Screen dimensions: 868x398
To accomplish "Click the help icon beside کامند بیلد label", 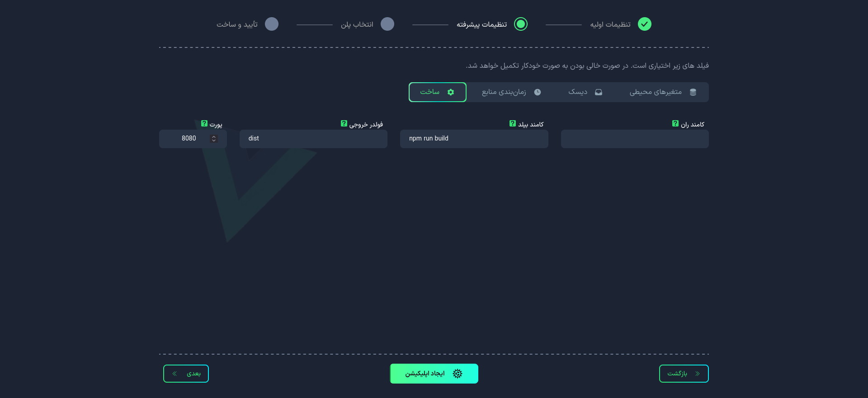I will (x=512, y=123).
